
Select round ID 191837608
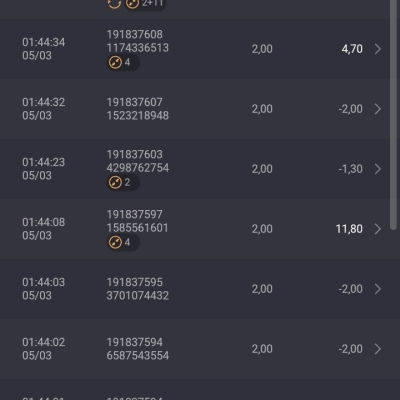tap(135, 34)
